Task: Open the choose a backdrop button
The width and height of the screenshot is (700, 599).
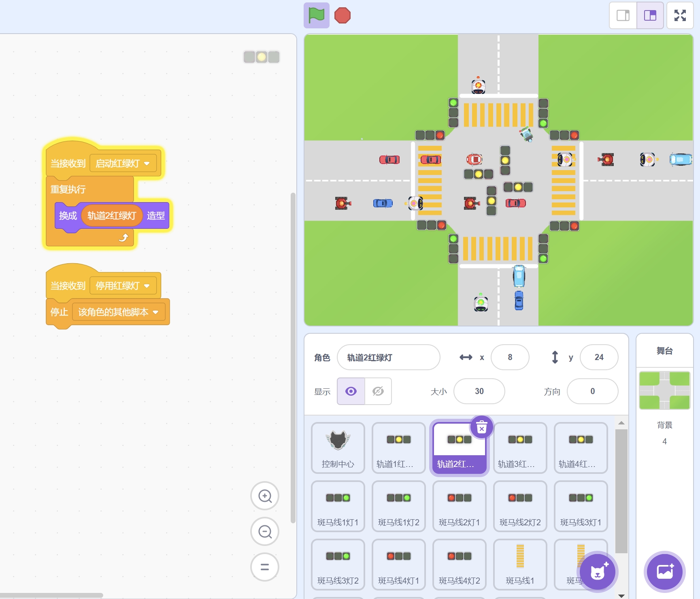Action: point(664,572)
